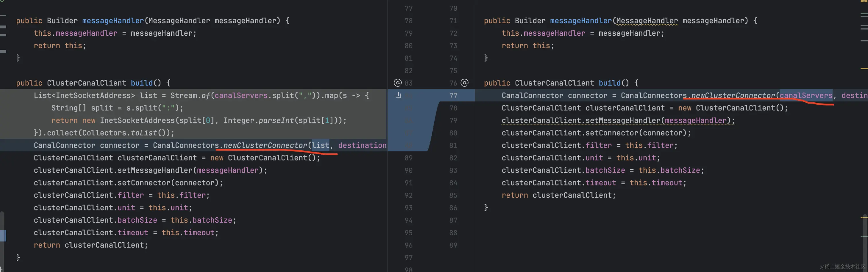Click "this.messageHandler = messageHandler;" in the left pane
The height and width of the screenshot is (272, 868).
[115, 33]
